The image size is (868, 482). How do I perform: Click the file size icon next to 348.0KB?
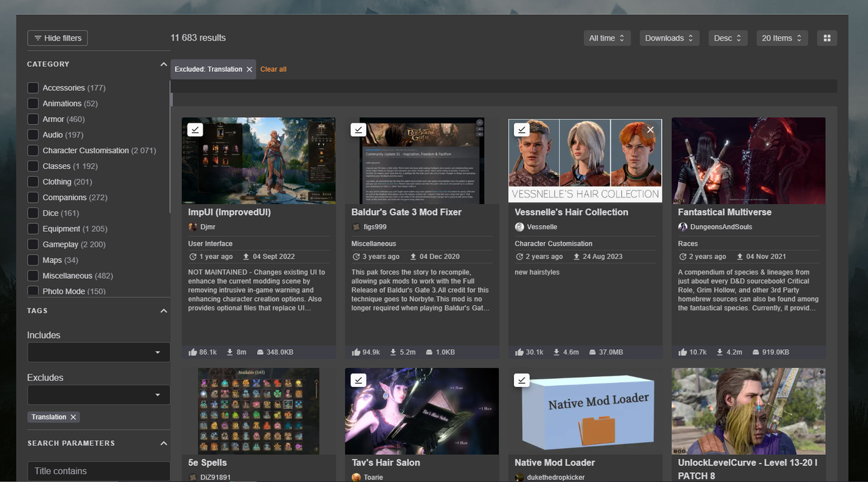pyautogui.click(x=260, y=353)
